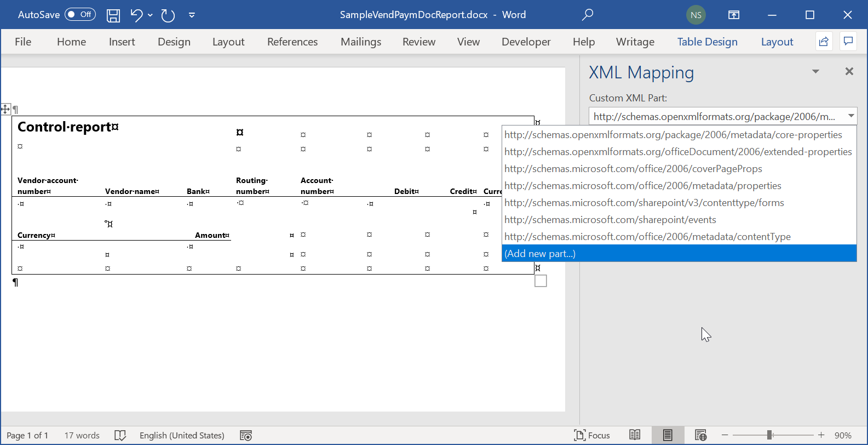Click the Save icon in title bar

[113, 15]
